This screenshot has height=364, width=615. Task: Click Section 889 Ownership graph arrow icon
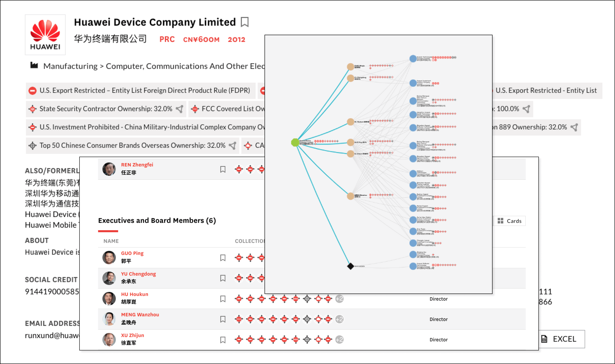[574, 127]
